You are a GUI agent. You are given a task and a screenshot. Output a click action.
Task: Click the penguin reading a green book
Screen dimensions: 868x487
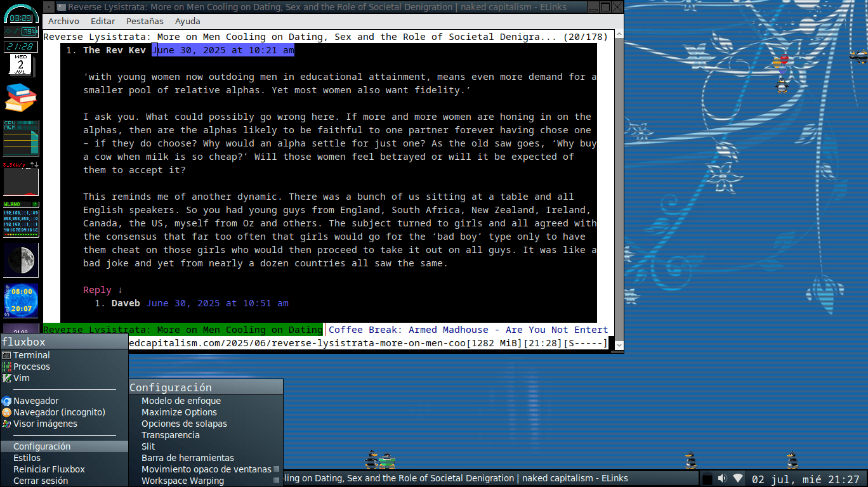386,461
